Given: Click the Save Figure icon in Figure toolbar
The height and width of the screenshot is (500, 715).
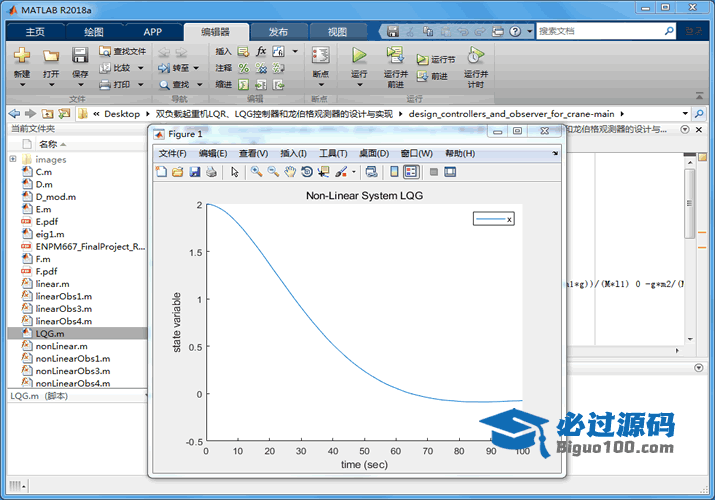Looking at the screenshot, I should click(195, 172).
